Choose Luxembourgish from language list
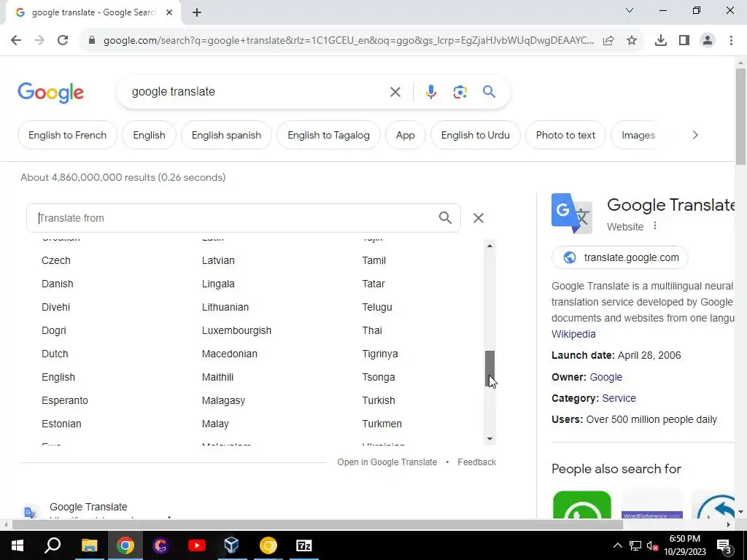This screenshot has height=560, width=747. [236, 330]
